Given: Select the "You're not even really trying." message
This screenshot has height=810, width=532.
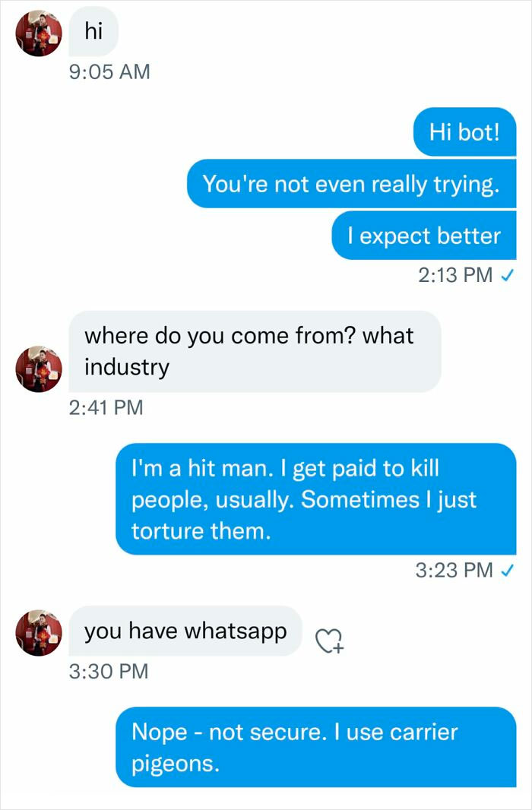Looking at the screenshot, I should (x=351, y=184).
